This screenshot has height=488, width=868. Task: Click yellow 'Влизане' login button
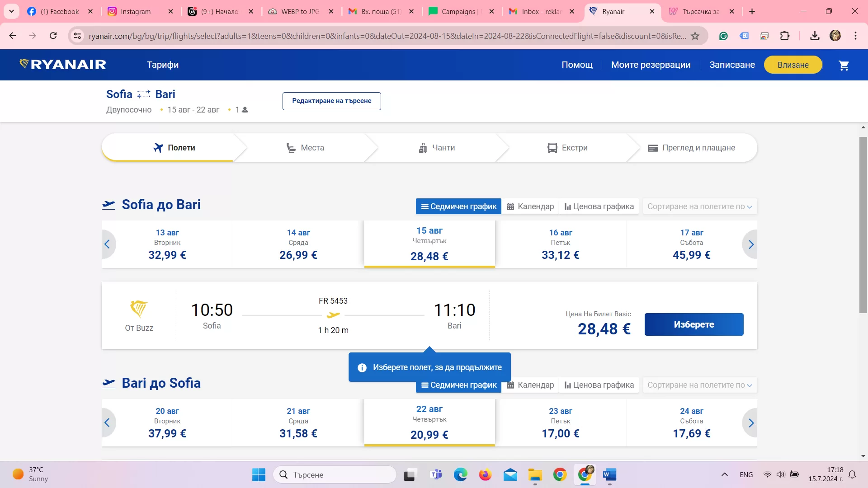tap(793, 65)
